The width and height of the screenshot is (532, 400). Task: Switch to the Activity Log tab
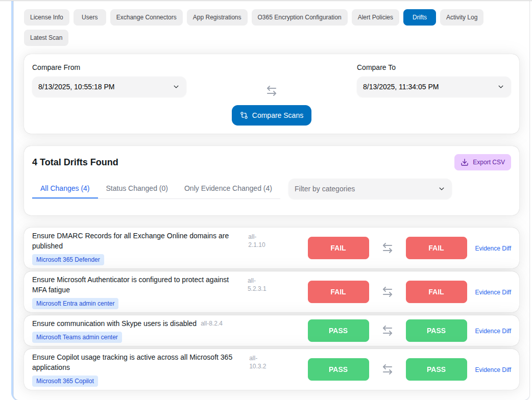coord(462,17)
